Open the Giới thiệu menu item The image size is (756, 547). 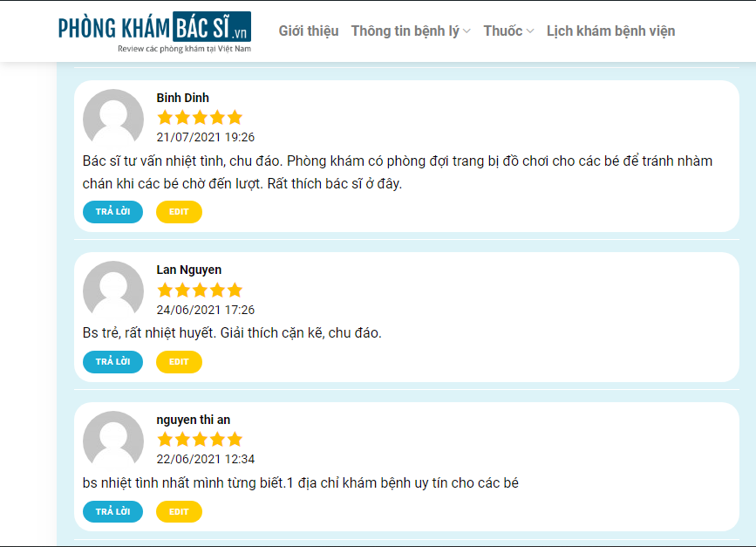click(x=309, y=31)
